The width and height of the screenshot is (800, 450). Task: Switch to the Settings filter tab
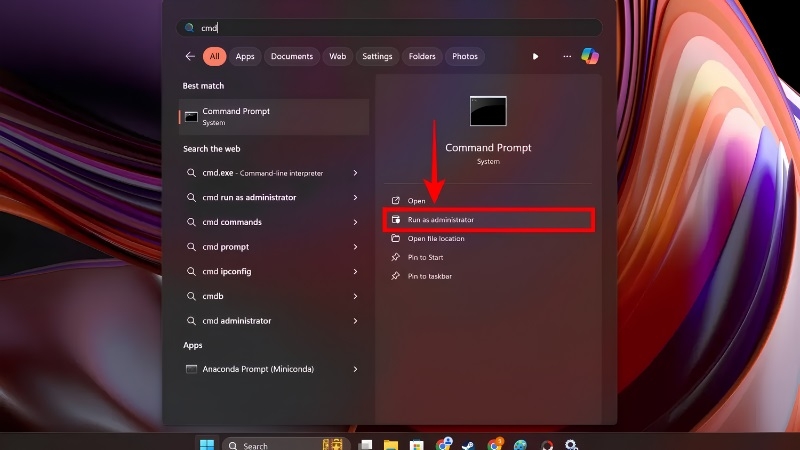[377, 56]
